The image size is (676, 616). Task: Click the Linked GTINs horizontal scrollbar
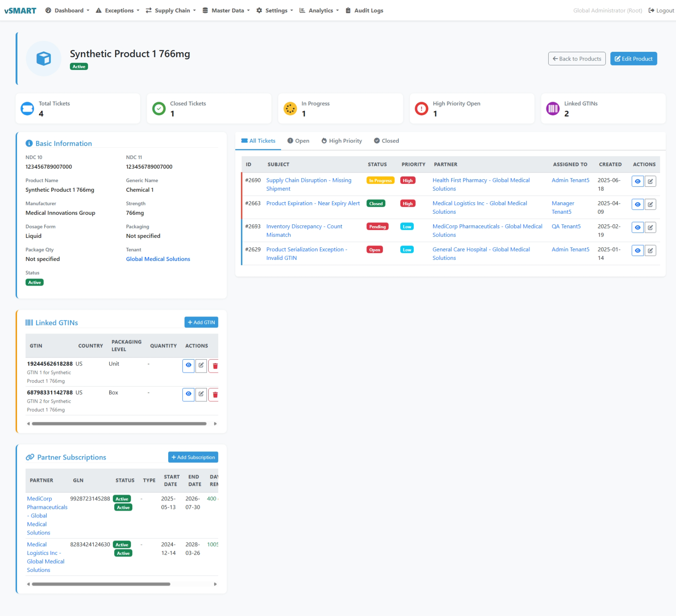[x=119, y=424]
